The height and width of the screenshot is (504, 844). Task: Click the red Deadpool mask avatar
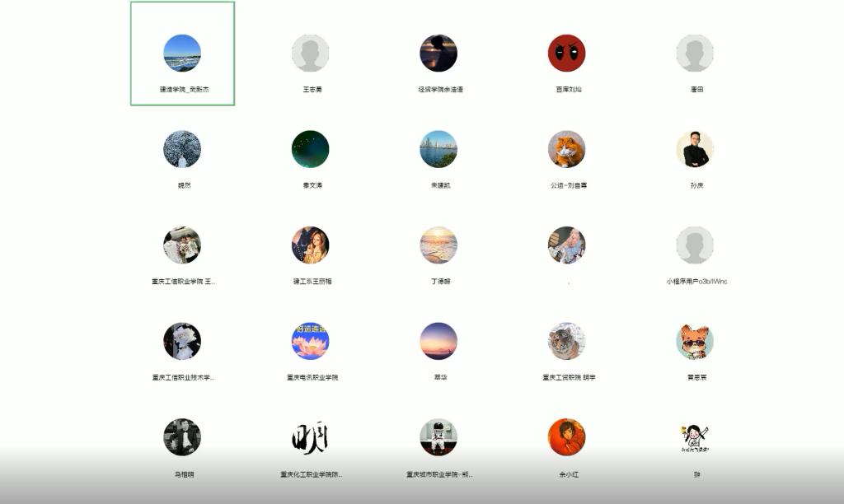tap(566, 53)
